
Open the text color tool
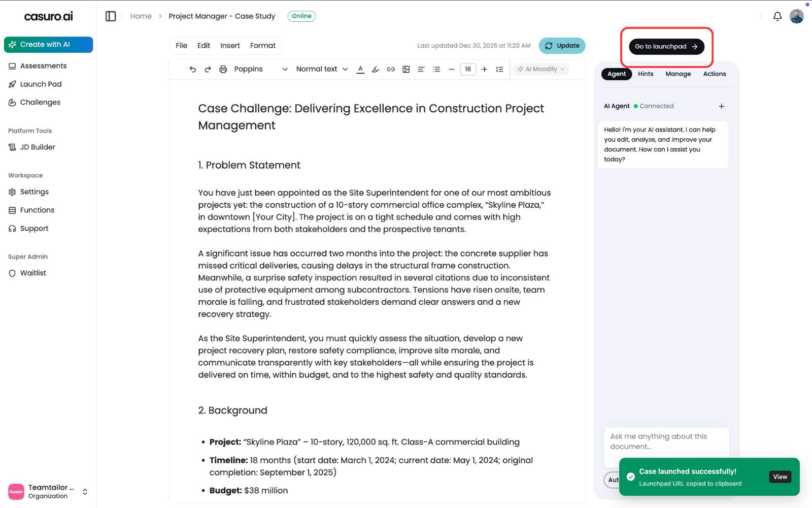[x=360, y=69]
